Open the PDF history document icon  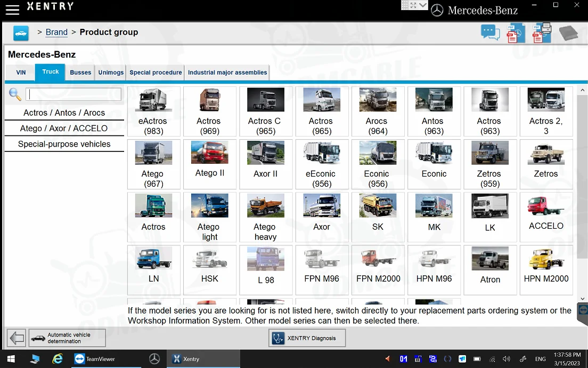click(x=516, y=33)
